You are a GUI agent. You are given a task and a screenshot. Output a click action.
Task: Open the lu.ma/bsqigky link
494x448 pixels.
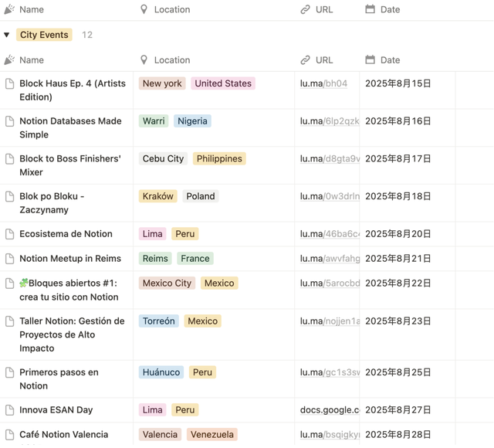(330, 435)
